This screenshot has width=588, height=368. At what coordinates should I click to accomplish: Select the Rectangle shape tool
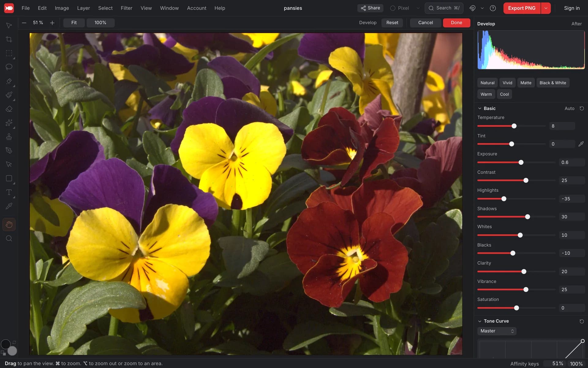coord(9,178)
